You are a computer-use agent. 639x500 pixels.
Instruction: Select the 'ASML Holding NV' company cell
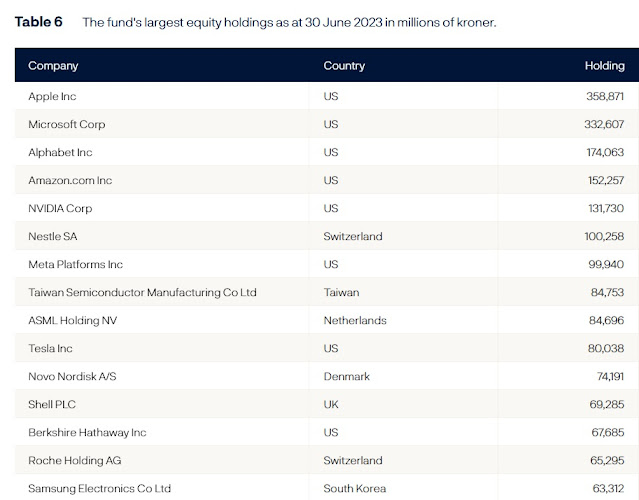click(73, 320)
